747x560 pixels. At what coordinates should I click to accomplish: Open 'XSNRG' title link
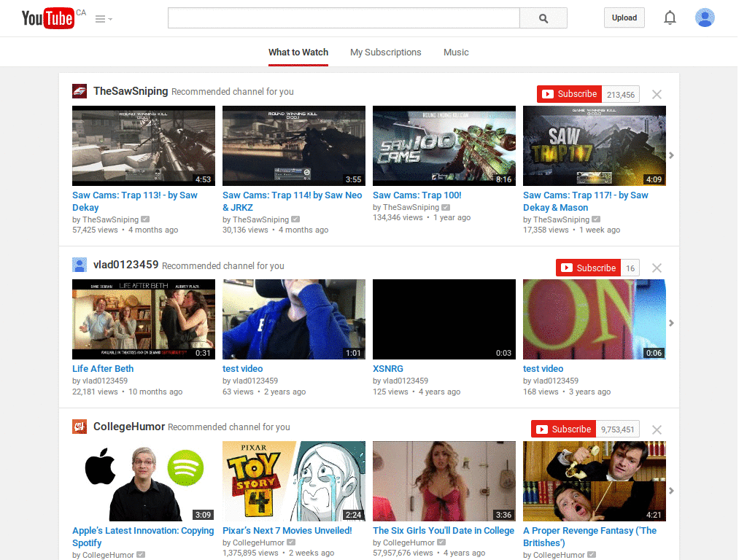(388, 368)
